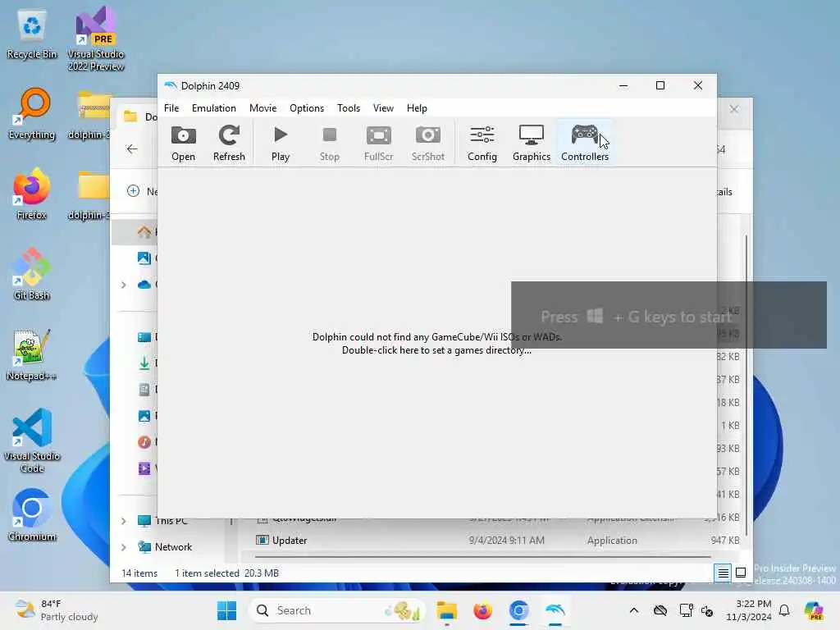Close the File Explorer window

(734, 109)
